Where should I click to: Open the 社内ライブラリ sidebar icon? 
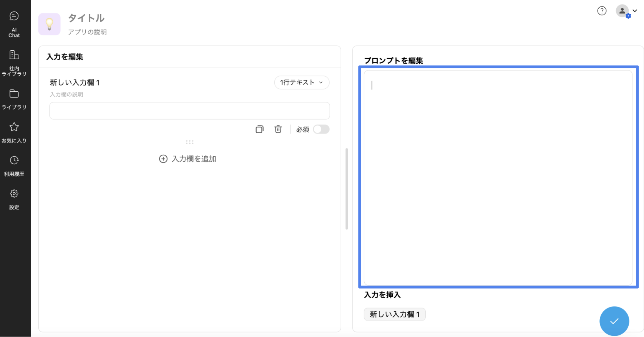[x=14, y=63]
